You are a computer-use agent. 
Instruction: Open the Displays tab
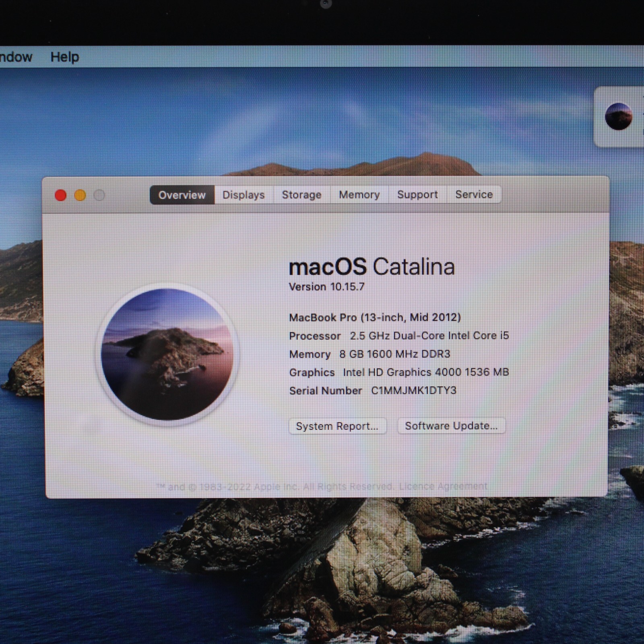[x=244, y=195]
